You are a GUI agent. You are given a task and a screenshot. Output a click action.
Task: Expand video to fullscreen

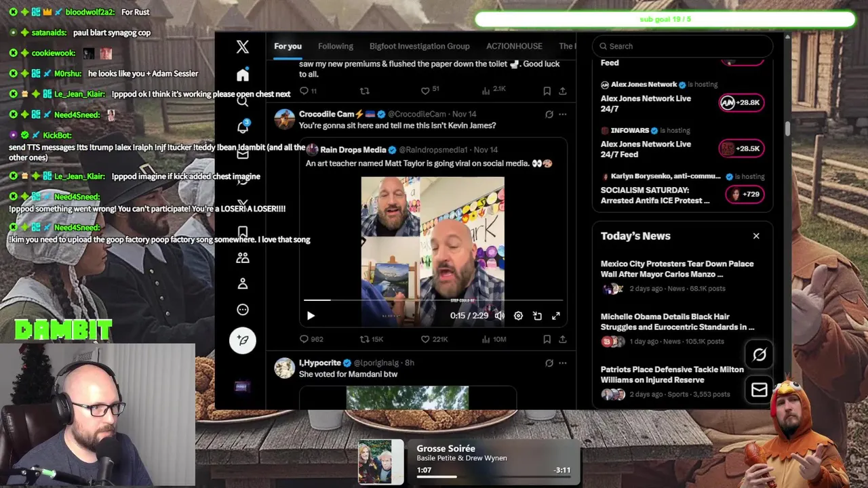[556, 316]
